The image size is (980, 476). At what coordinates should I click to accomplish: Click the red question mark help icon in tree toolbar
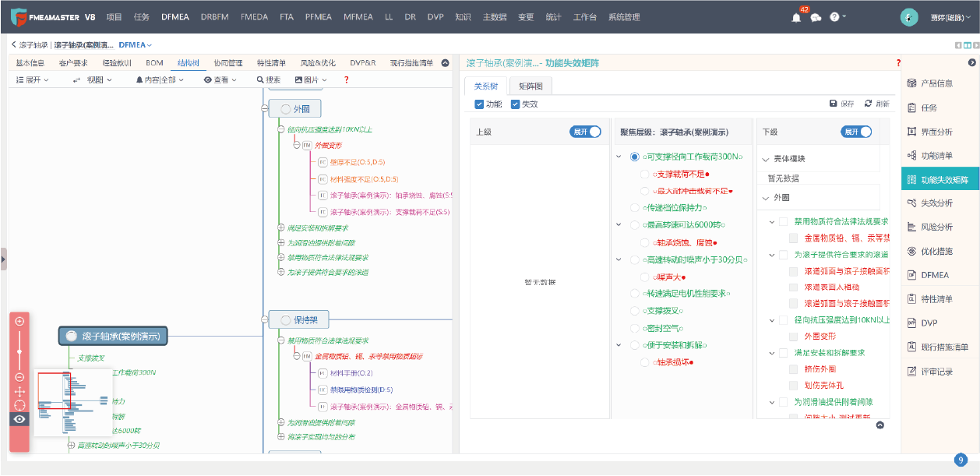coord(346,79)
